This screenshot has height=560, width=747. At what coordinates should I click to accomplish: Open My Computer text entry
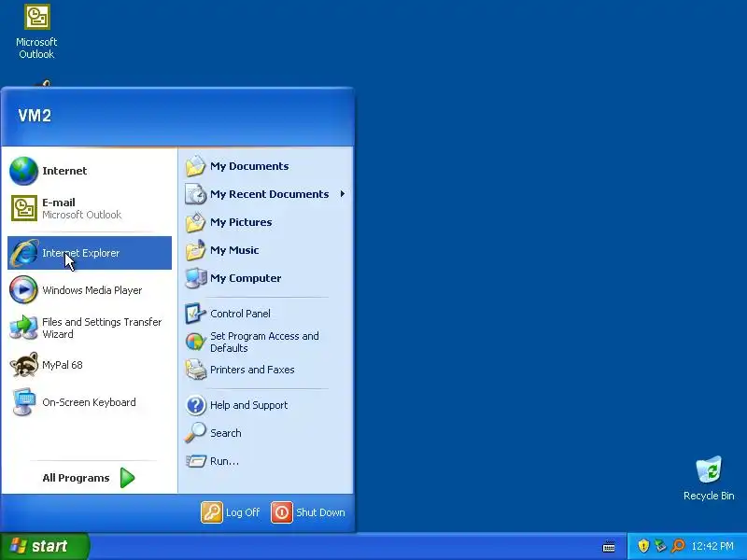click(246, 278)
